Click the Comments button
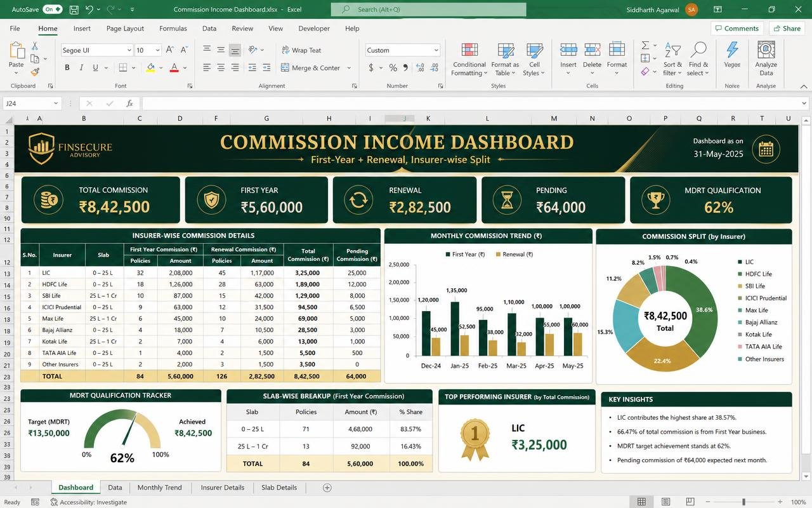The width and height of the screenshot is (812, 508). (x=737, y=29)
